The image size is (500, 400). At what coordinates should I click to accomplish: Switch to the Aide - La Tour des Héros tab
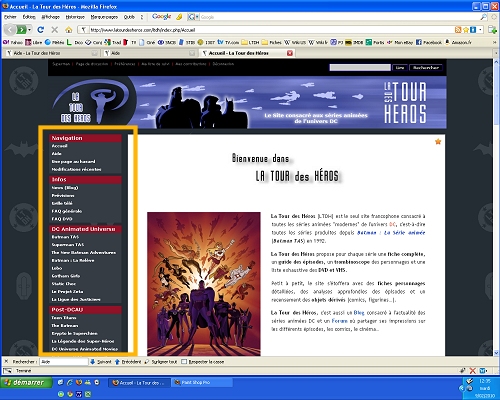coord(51,53)
